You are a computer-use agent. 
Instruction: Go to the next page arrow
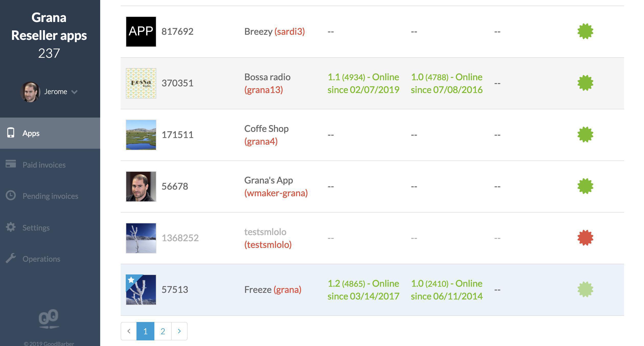click(x=179, y=331)
